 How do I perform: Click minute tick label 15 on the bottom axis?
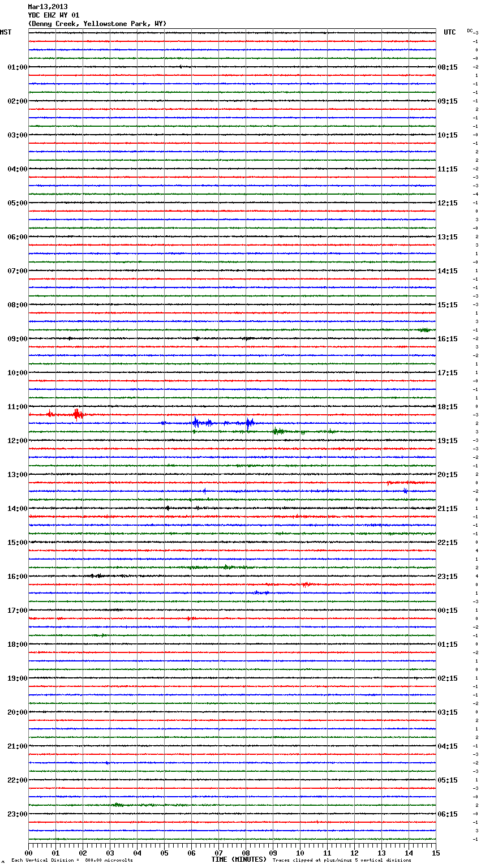(x=436, y=853)
